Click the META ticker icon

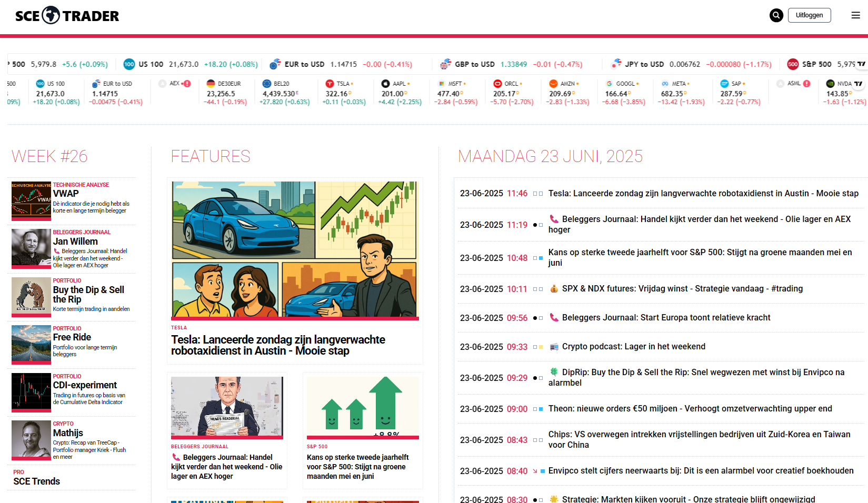click(665, 84)
